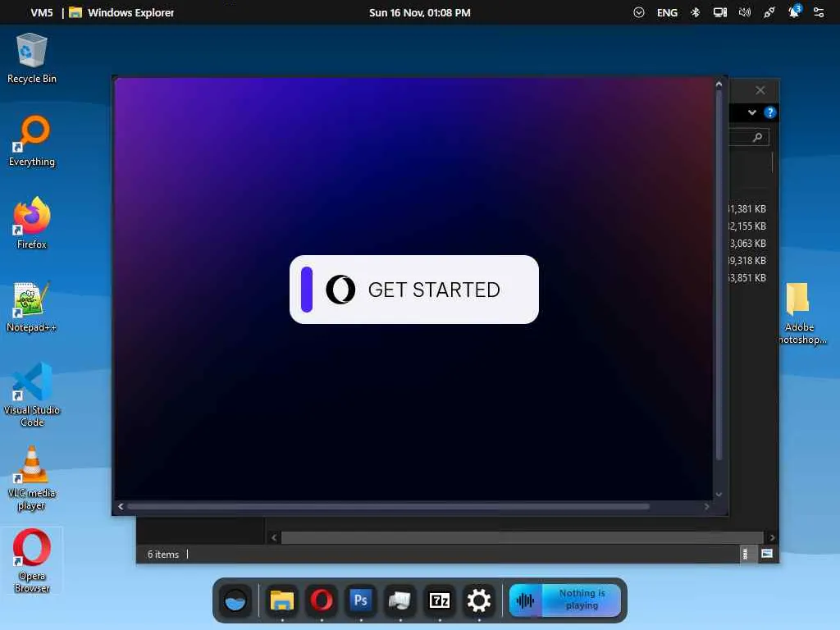Click the installer vertical scrollbar thumb

click(719, 275)
